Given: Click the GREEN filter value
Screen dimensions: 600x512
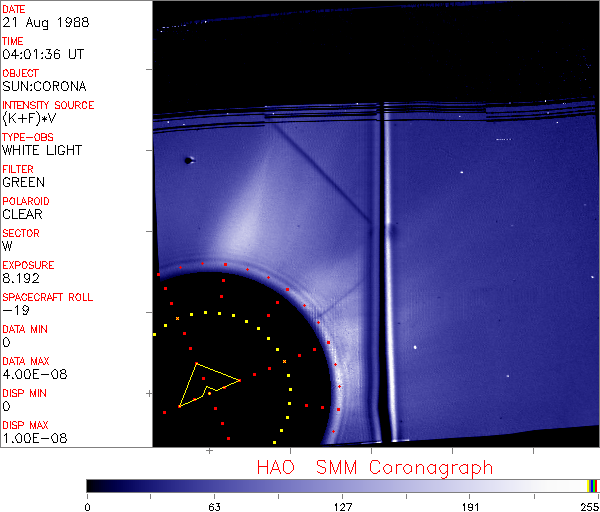Looking at the screenshot, I should pos(23,182).
